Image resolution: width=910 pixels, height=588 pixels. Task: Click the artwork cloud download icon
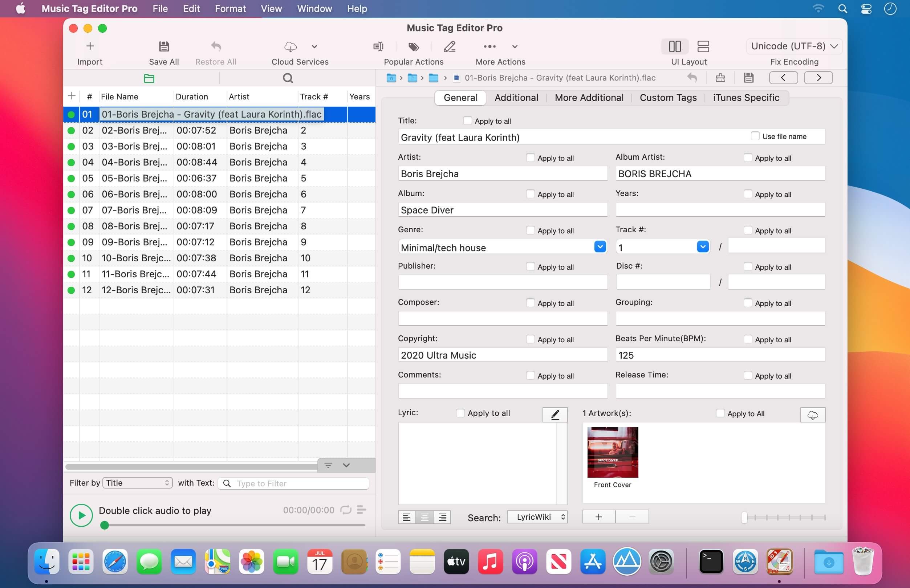click(813, 415)
